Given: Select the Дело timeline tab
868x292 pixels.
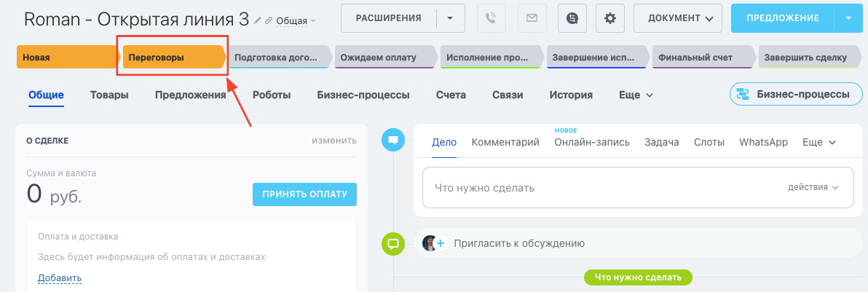Looking at the screenshot, I should click(x=444, y=143).
